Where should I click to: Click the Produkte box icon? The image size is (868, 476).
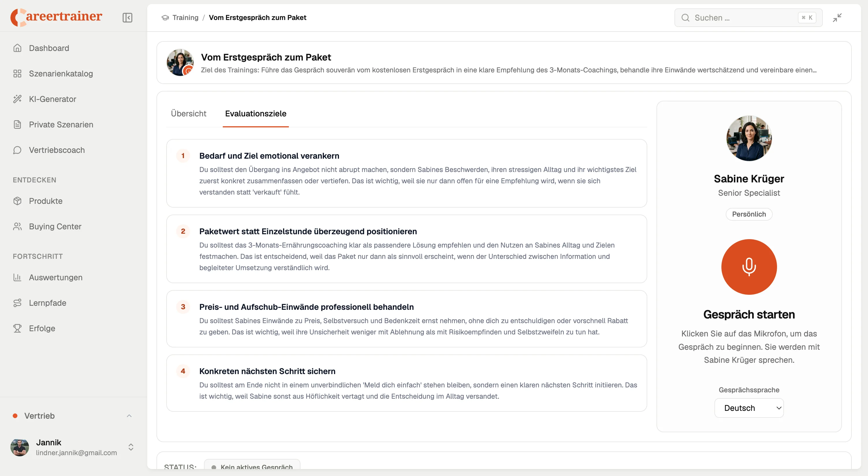[17, 201]
